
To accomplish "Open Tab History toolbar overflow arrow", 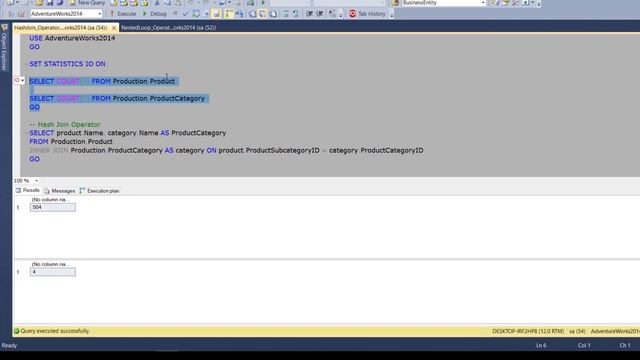I will coord(391,15).
